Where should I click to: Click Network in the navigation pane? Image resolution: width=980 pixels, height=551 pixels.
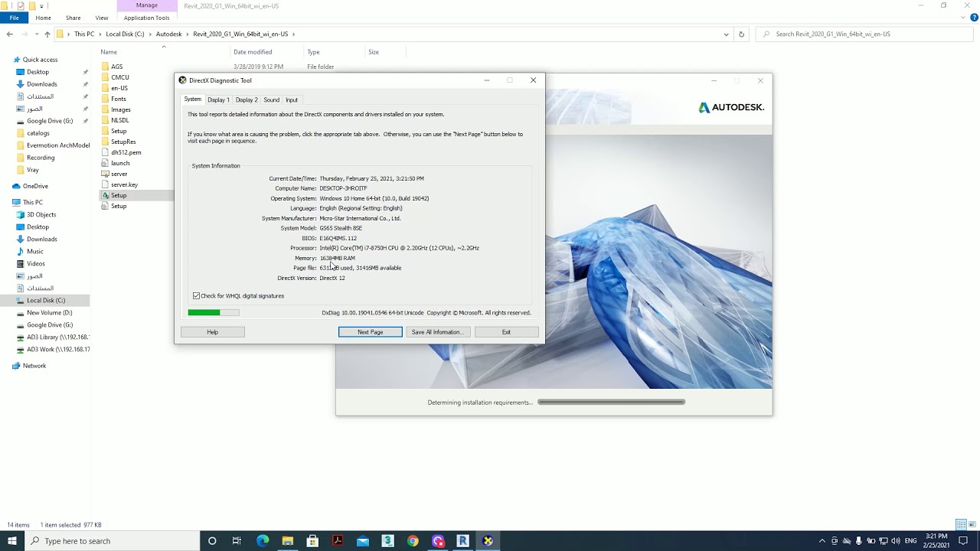pos(34,366)
